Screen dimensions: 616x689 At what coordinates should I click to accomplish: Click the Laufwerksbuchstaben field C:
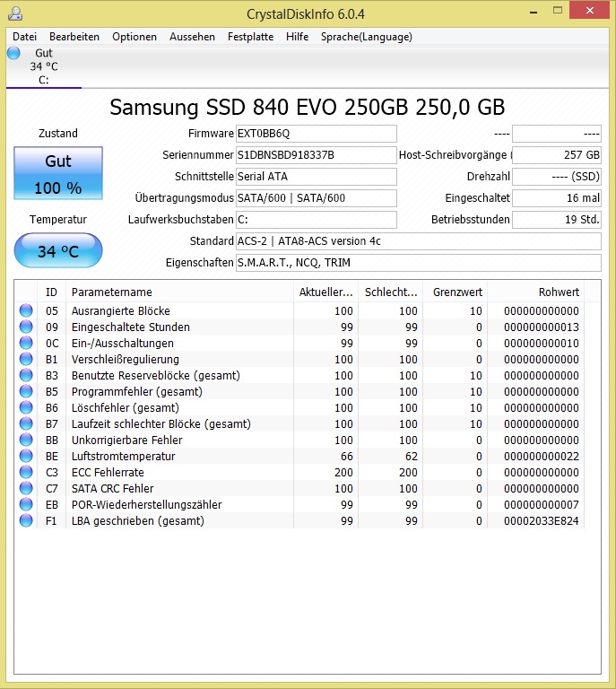point(317,220)
